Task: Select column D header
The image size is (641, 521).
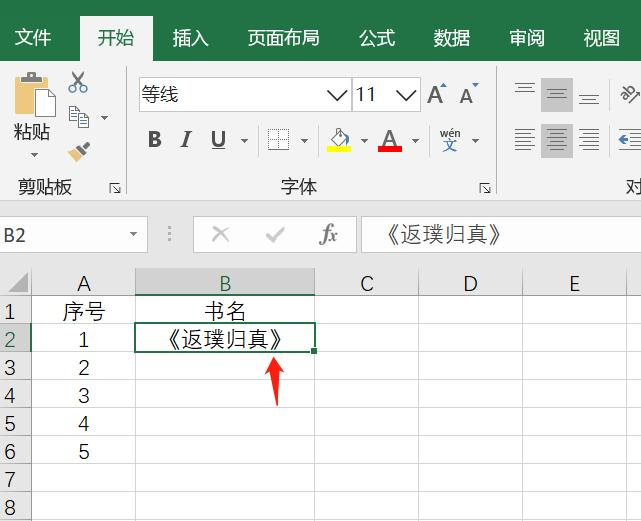Action: (x=471, y=282)
